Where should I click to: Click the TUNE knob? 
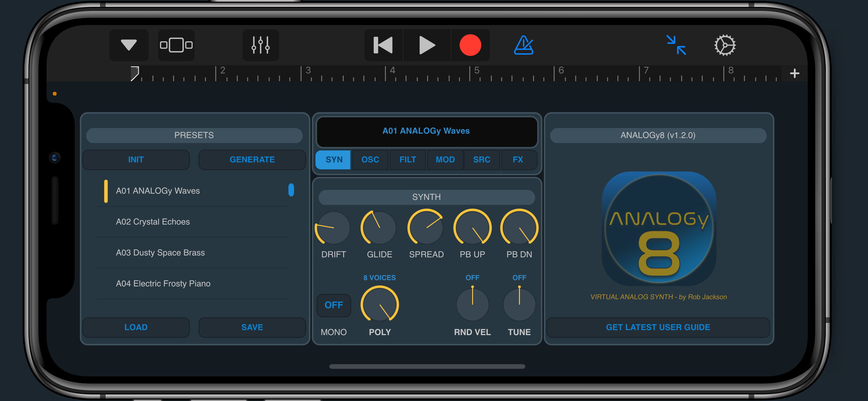pos(519,304)
